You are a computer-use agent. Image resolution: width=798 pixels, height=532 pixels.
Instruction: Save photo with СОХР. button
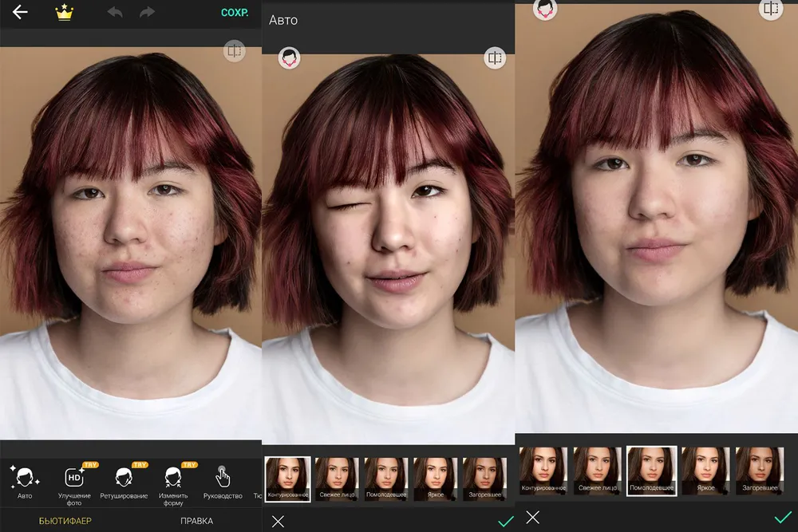pos(235,13)
